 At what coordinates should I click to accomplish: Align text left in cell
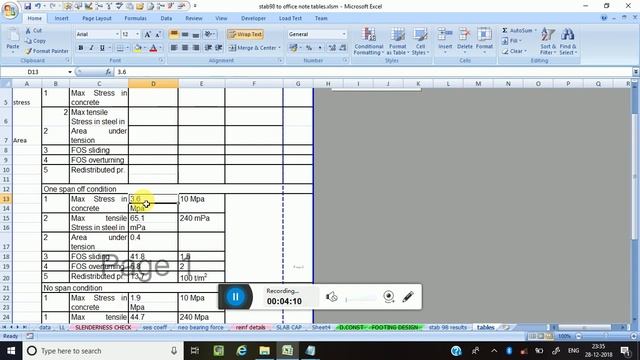174,48
